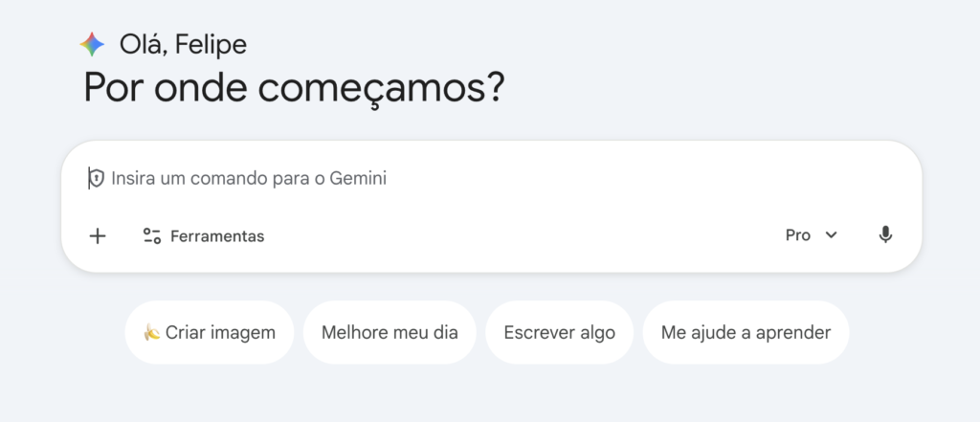Viewport: 980px width, 422px height.
Task: Select the 'Criar imagem' suggestion text
Action: click(x=220, y=333)
